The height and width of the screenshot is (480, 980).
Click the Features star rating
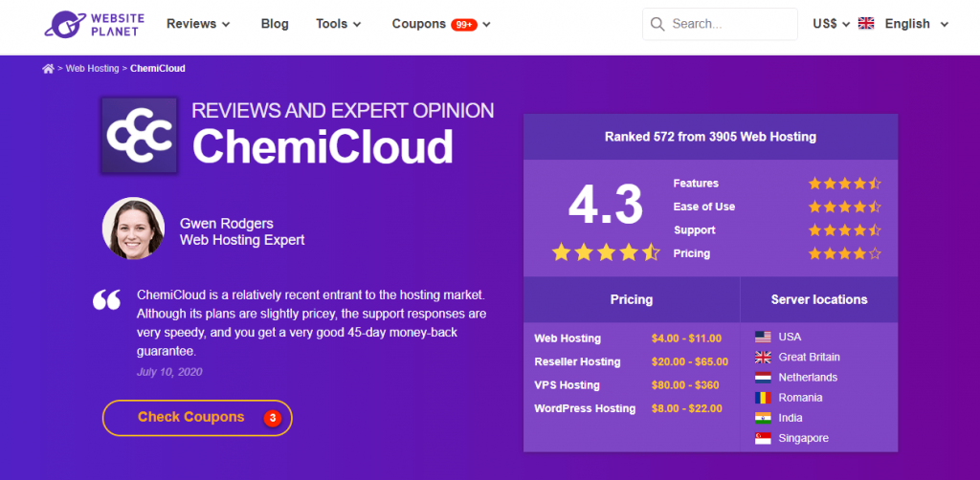[844, 184]
